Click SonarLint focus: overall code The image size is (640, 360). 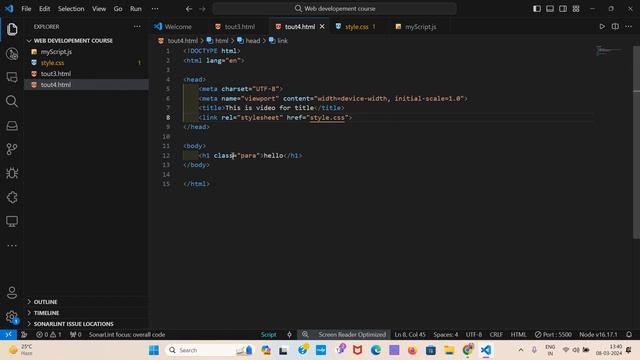pos(127,334)
